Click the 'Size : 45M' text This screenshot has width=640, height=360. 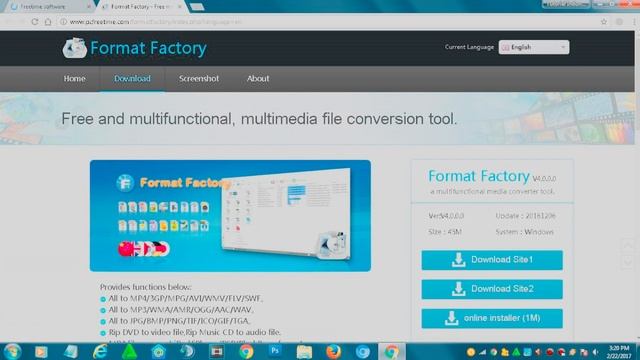445,232
